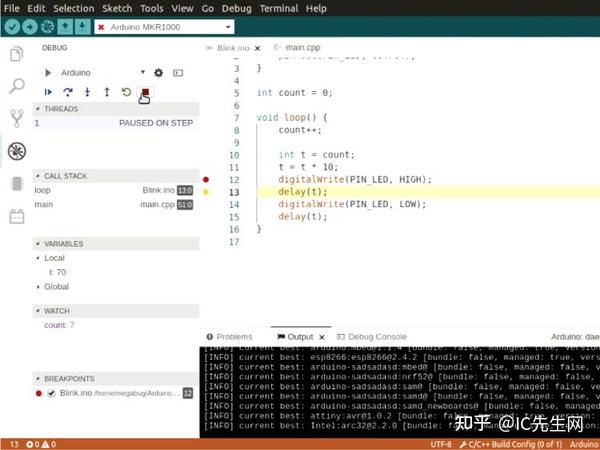Stop the debug session with red square
The image size is (600, 450).
pyautogui.click(x=145, y=92)
